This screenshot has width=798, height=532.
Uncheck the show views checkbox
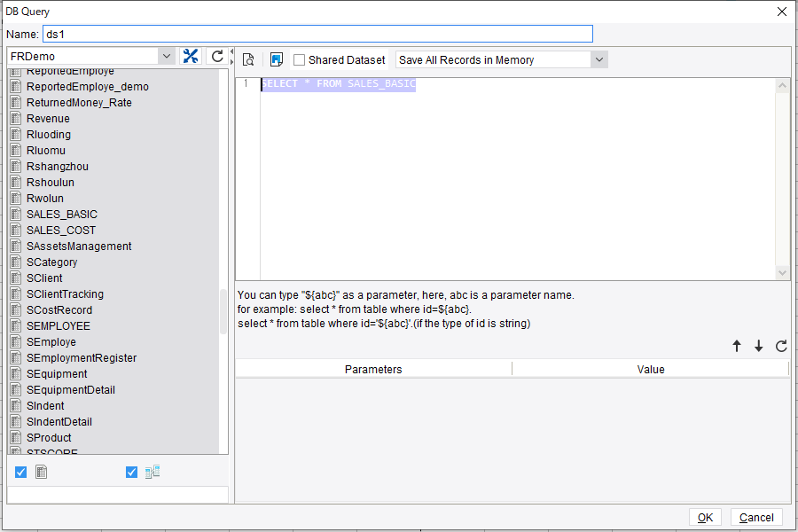pos(131,472)
